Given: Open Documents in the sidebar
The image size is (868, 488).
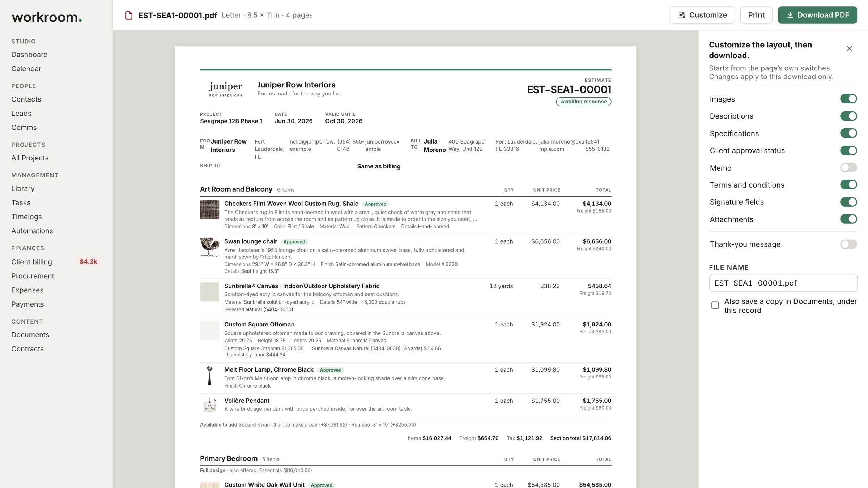Looking at the screenshot, I should pyautogui.click(x=30, y=335).
